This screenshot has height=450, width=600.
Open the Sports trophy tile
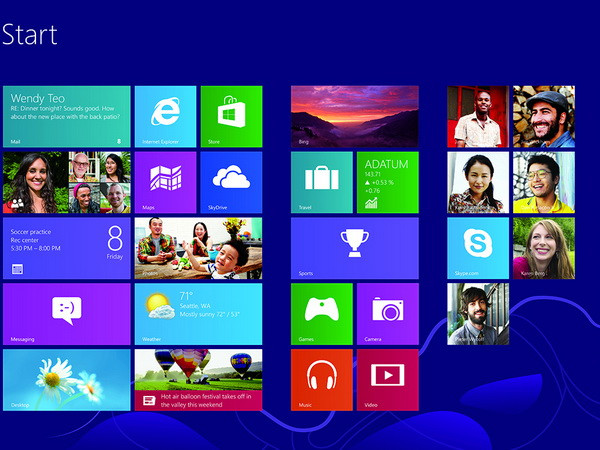355,248
